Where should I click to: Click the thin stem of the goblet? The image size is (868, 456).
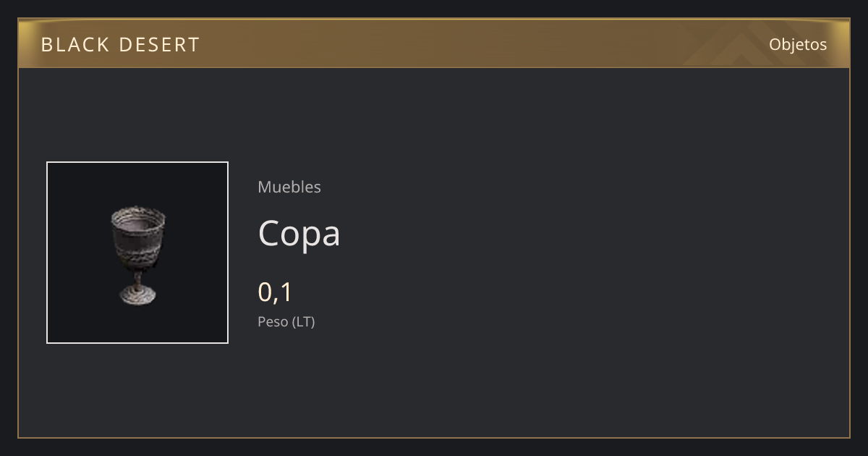(137, 277)
